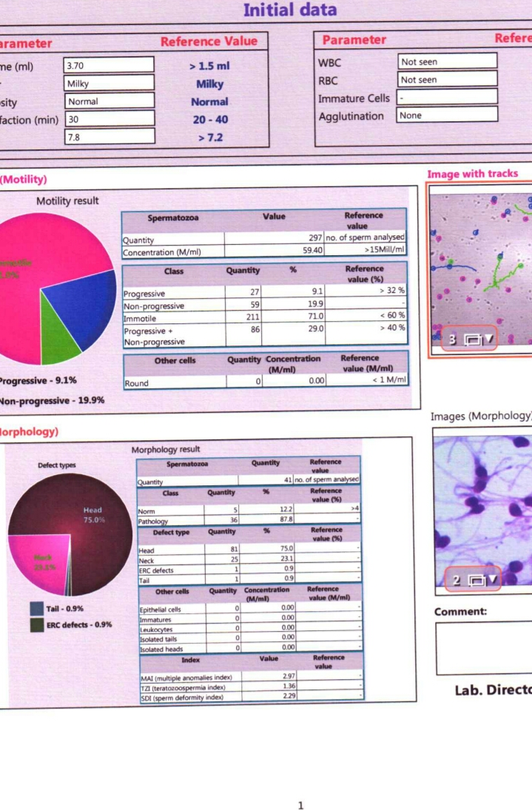
Task: Edit the Agglutination field showing None
Action: click(x=448, y=115)
